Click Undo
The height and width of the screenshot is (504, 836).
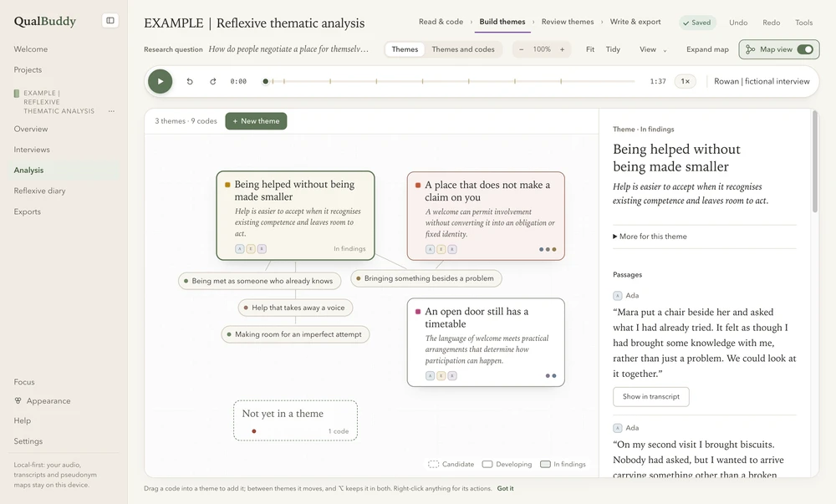pos(738,23)
